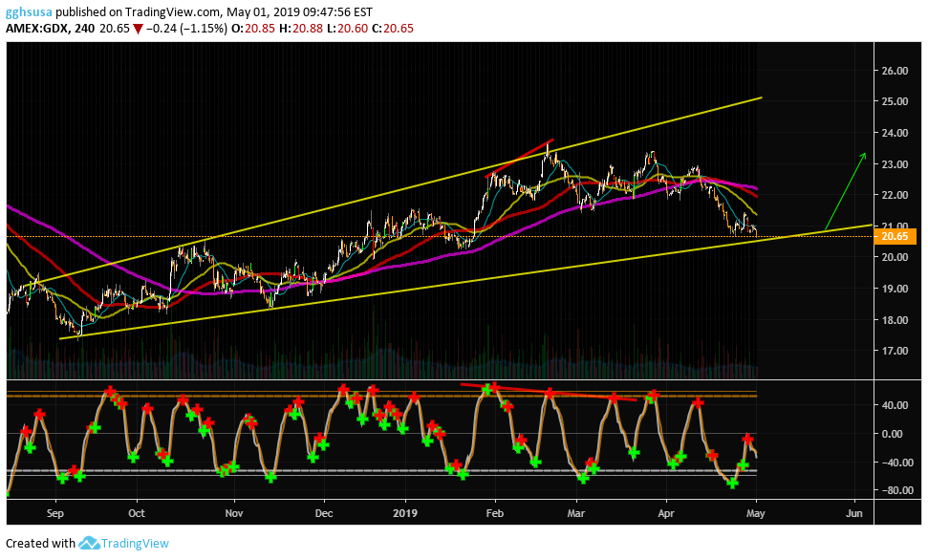
Task: Click the 18.00 price axis label
Action: 895,320
